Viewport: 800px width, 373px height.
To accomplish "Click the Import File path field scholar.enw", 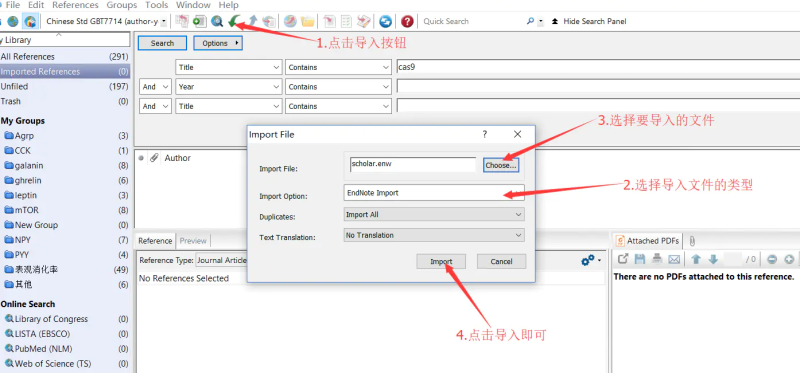I will tap(413, 164).
